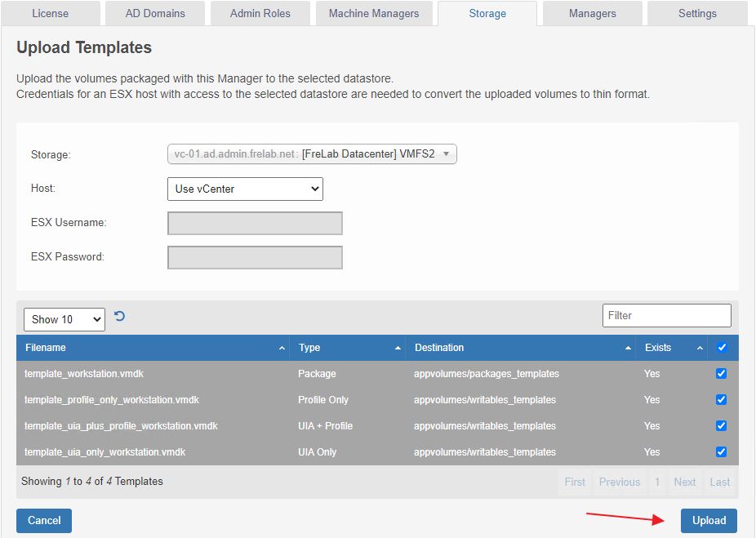Open the Machine Managers tab

(x=374, y=14)
